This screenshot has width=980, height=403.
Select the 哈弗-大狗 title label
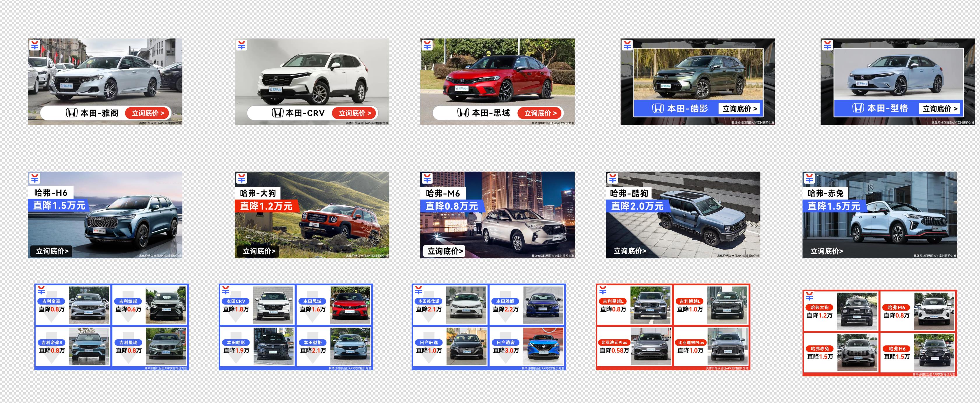coord(258,193)
